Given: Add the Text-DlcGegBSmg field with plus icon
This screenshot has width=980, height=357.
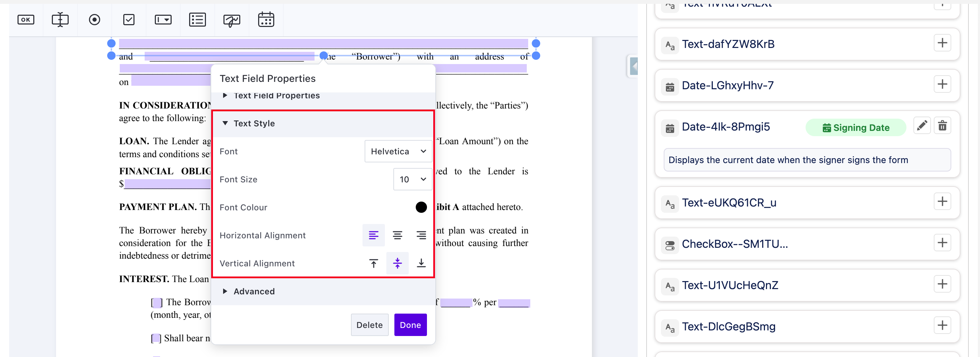Looking at the screenshot, I should tap(942, 325).
